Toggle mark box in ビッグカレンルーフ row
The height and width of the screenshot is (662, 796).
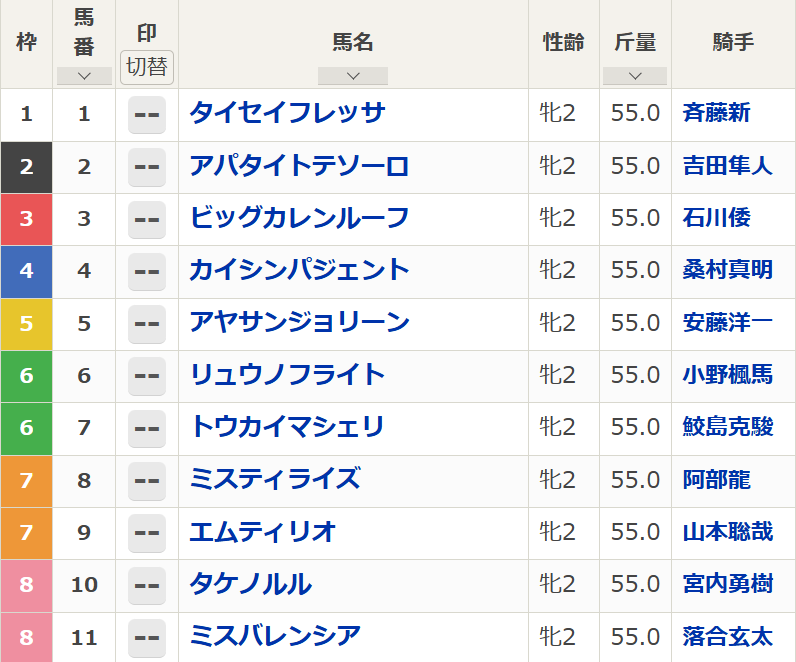(x=147, y=219)
